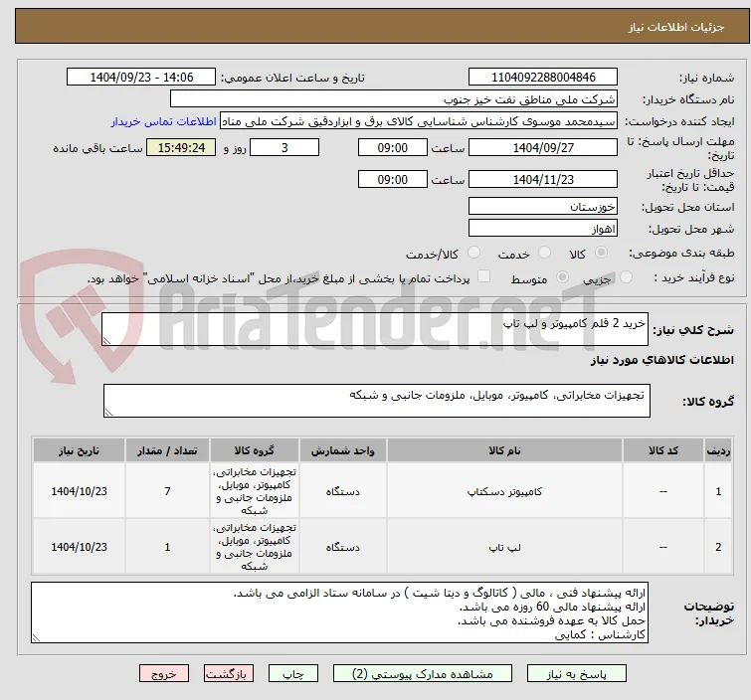Click the 'گروه کالا' column header

255,450
